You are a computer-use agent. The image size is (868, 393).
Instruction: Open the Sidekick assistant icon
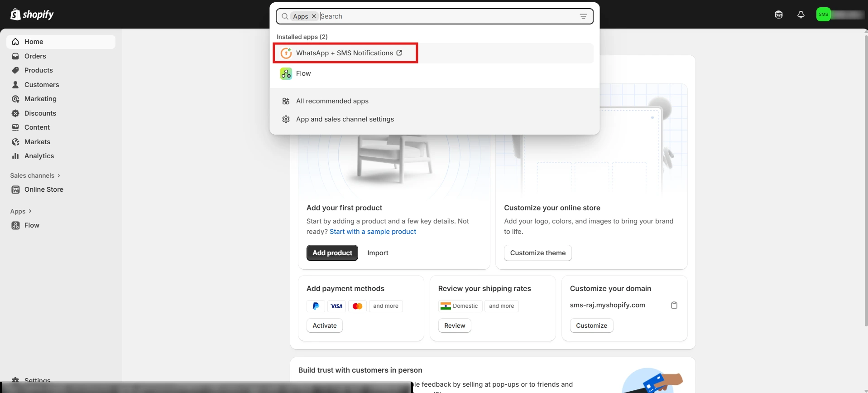(778, 15)
